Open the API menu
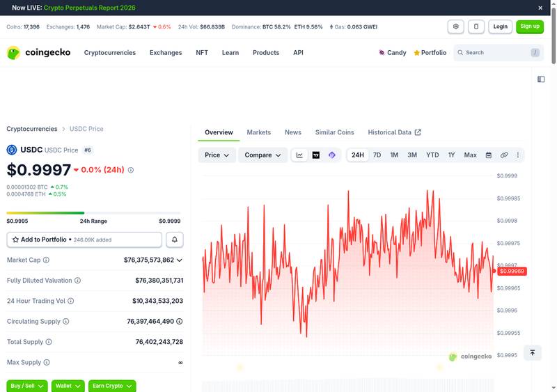 [x=298, y=53]
